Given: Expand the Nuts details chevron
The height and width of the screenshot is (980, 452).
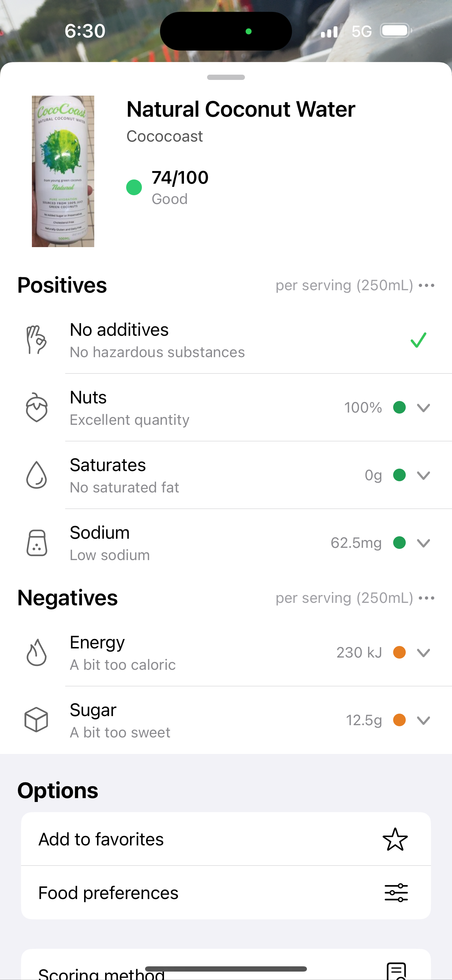Looking at the screenshot, I should [x=424, y=407].
